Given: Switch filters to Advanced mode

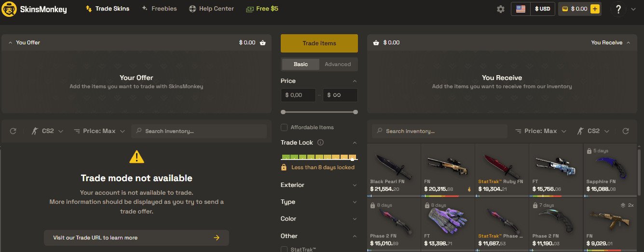Looking at the screenshot, I should (x=338, y=64).
